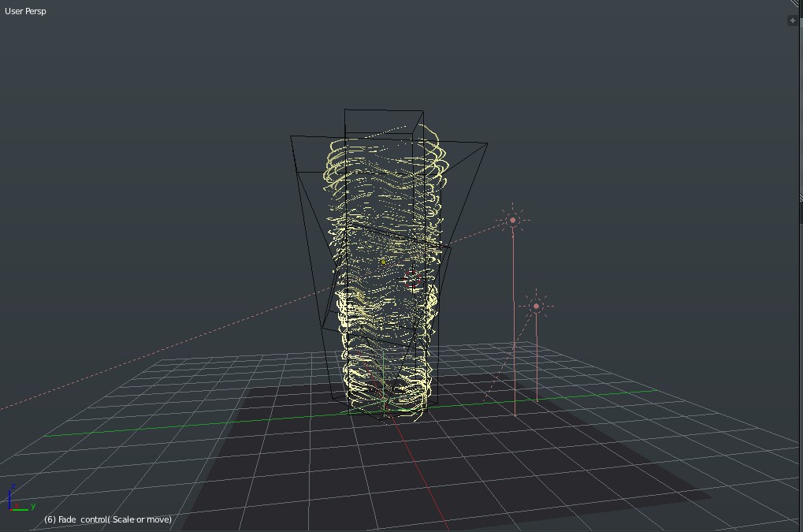Image resolution: width=803 pixels, height=532 pixels.
Task: Select the lower lamp object
Action: [537, 304]
